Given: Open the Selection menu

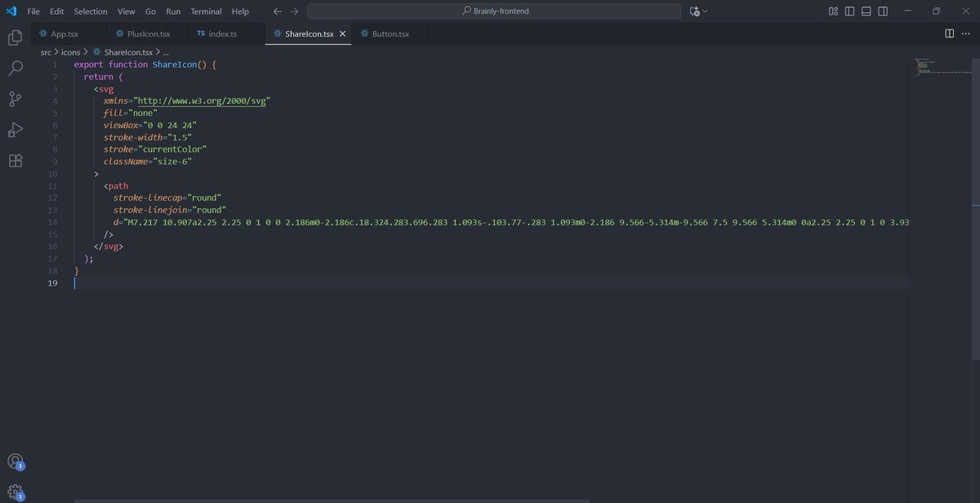Looking at the screenshot, I should 91,11.
